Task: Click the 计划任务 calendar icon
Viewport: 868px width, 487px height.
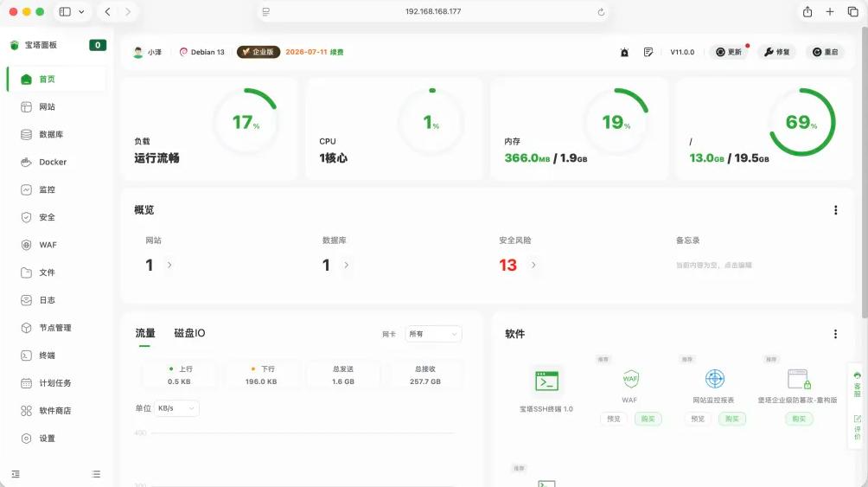Action: coord(26,383)
